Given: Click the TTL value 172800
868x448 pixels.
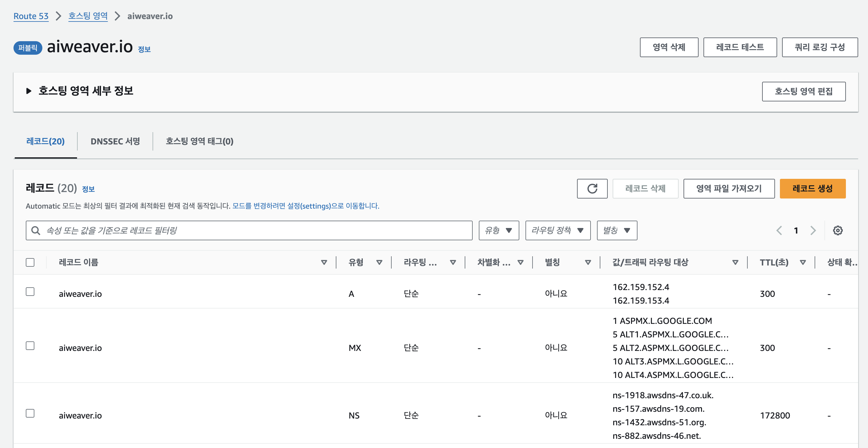Looking at the screenshot, I should point(775,416).
